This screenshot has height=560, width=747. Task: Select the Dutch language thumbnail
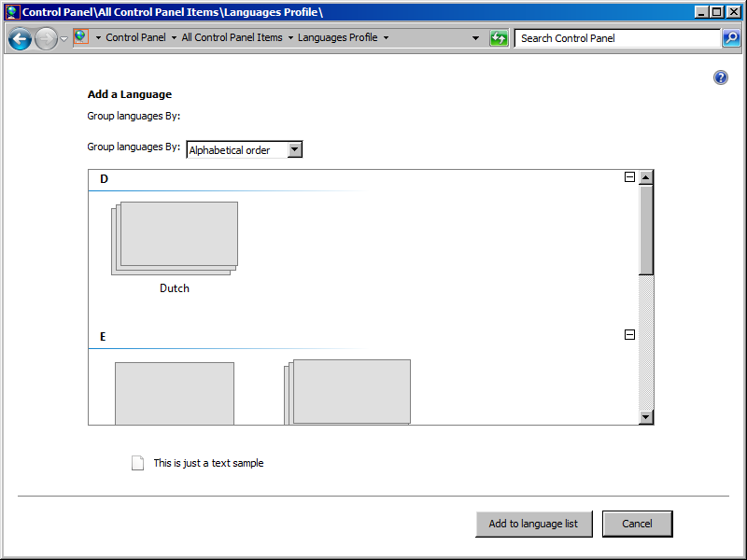(175, 236)
